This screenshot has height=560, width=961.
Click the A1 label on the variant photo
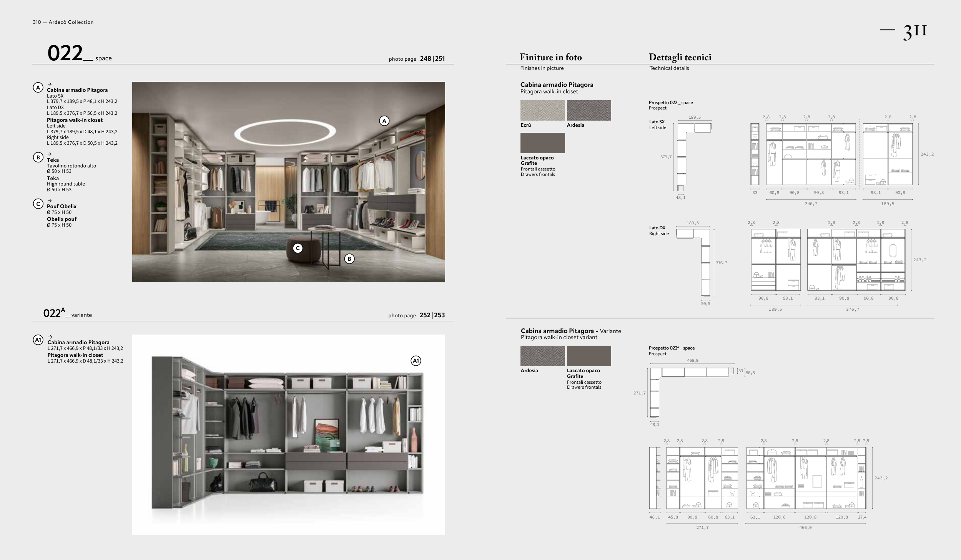click(x=416, y=361)
